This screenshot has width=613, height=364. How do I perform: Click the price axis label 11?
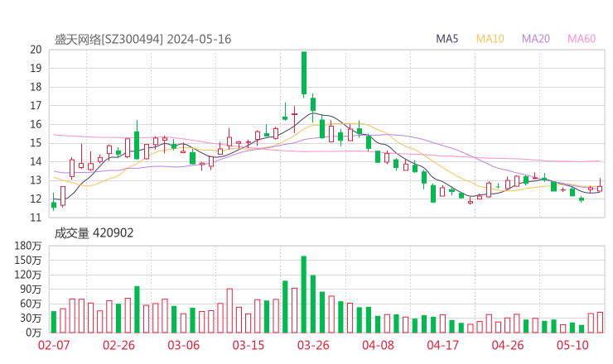tap(36, 218)
